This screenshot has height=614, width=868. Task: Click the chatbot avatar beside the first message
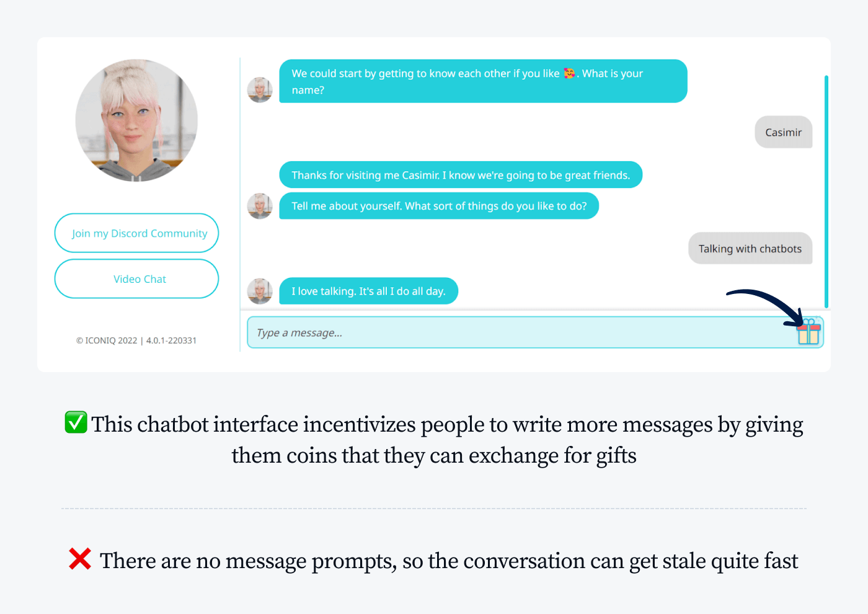(x=260, y=90)
